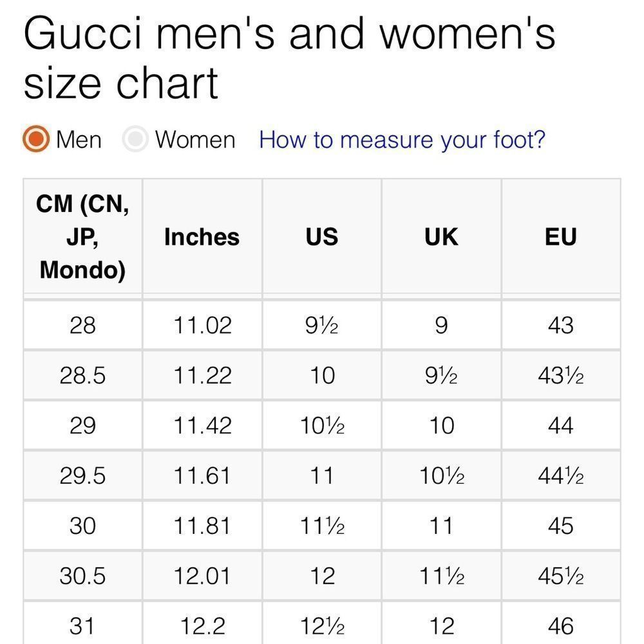Viewport: 644px width, 644px height.
Task: Click the 11.22 inches cell
Action: [202, 375]
